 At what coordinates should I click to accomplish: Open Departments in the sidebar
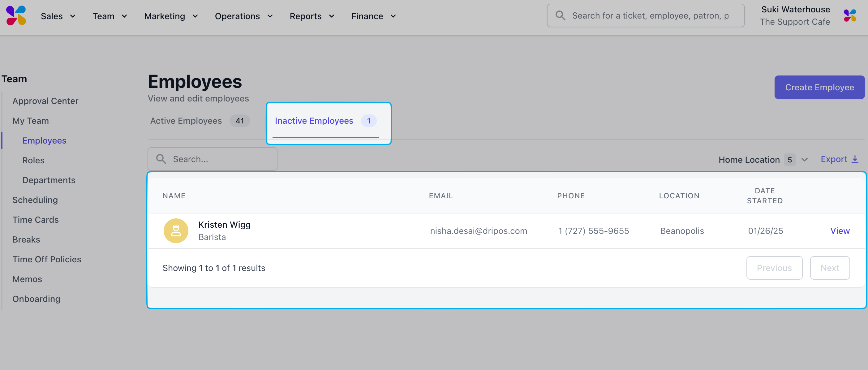49,180
